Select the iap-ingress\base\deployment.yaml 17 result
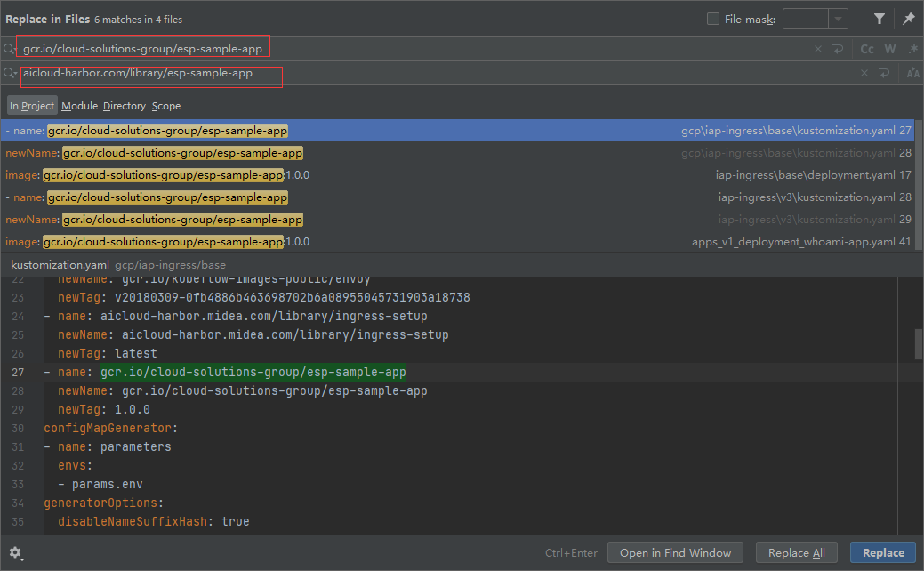924x571 pixels. 457,175
